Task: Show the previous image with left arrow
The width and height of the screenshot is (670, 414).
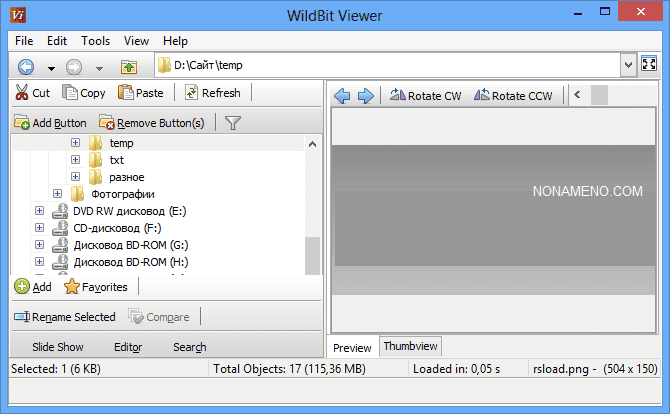Action: [342, 96]
